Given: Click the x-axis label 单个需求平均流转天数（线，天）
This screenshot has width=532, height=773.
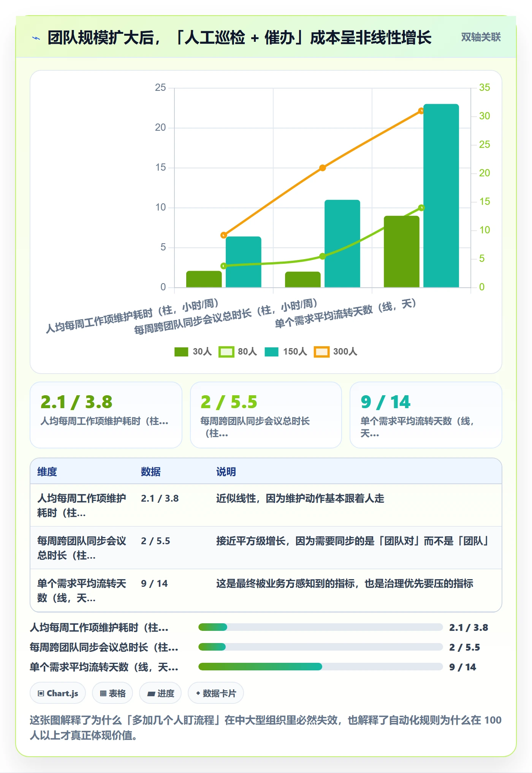Looking at the screenshot, I should click(345, 314).
